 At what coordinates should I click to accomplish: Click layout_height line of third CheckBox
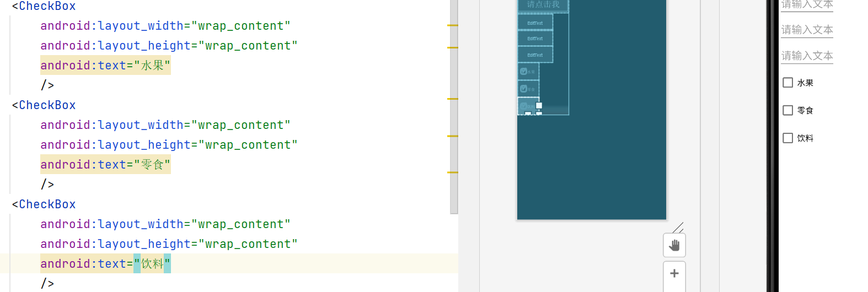pos(169,244)
